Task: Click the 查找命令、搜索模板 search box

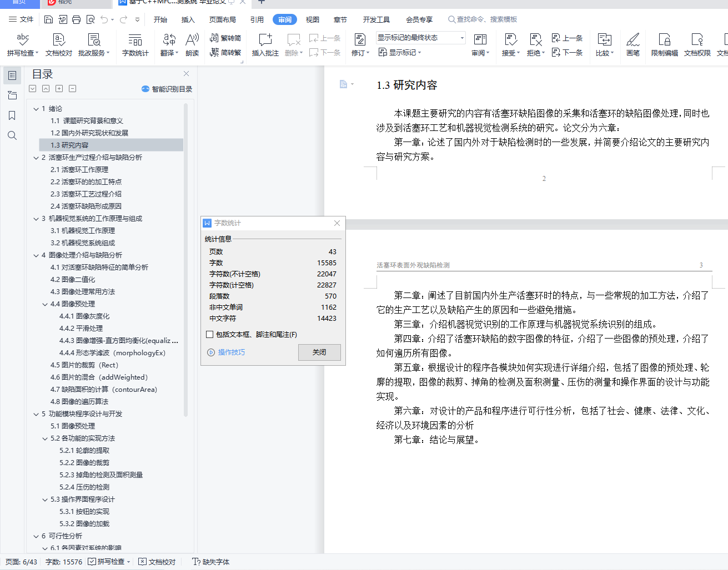Action: coord(483,19)
